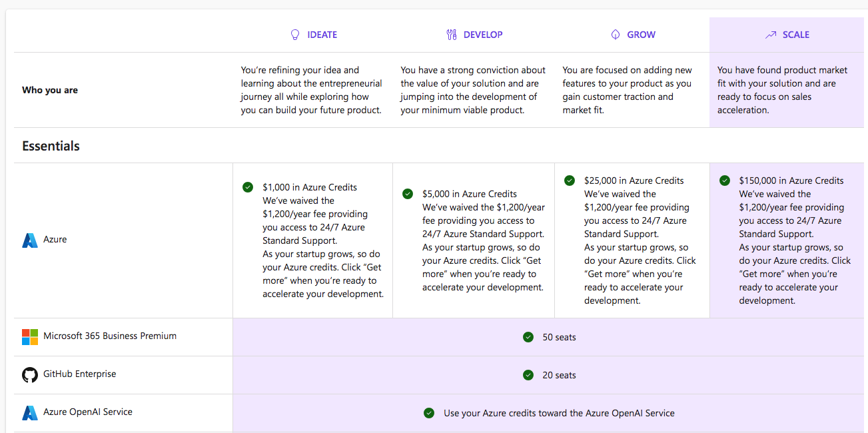
Task: Click the green checkmark beside $5,000 Azure Credits
Action: tap(408, 194)
